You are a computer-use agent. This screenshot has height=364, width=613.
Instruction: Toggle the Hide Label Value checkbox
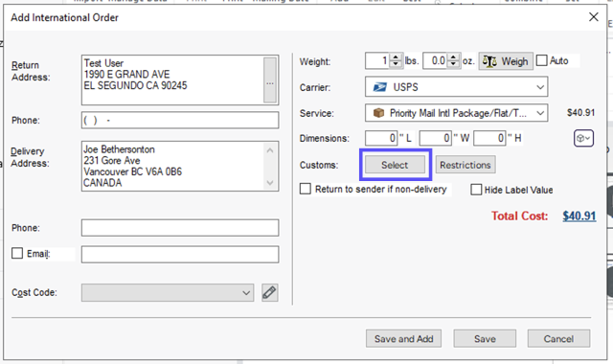[476, 190]
